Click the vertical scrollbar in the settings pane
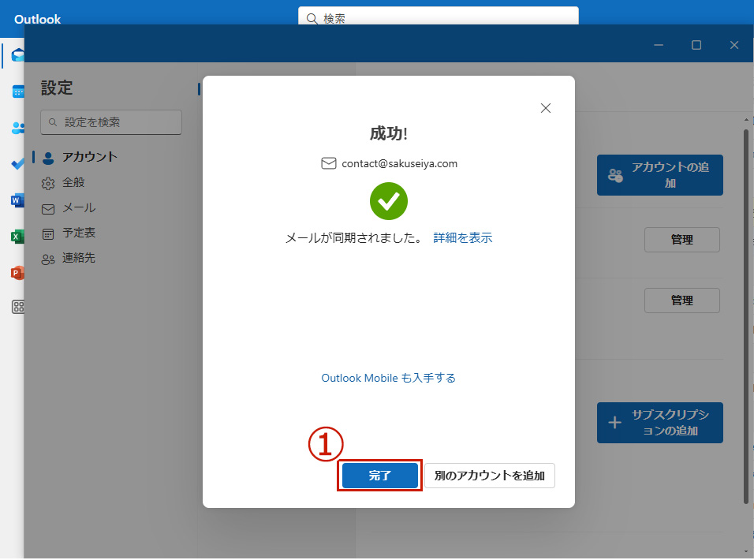Screen dimensions: 754x560 (746, 316)
